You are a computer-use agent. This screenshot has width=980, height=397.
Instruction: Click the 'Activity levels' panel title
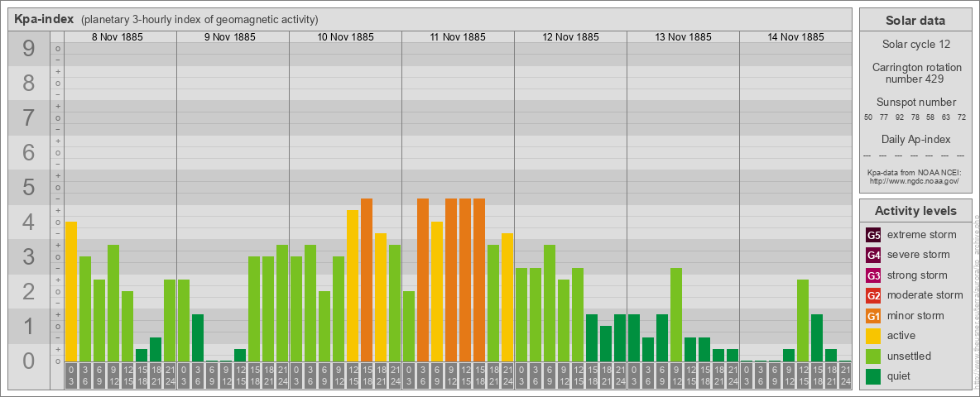point(915,211)
